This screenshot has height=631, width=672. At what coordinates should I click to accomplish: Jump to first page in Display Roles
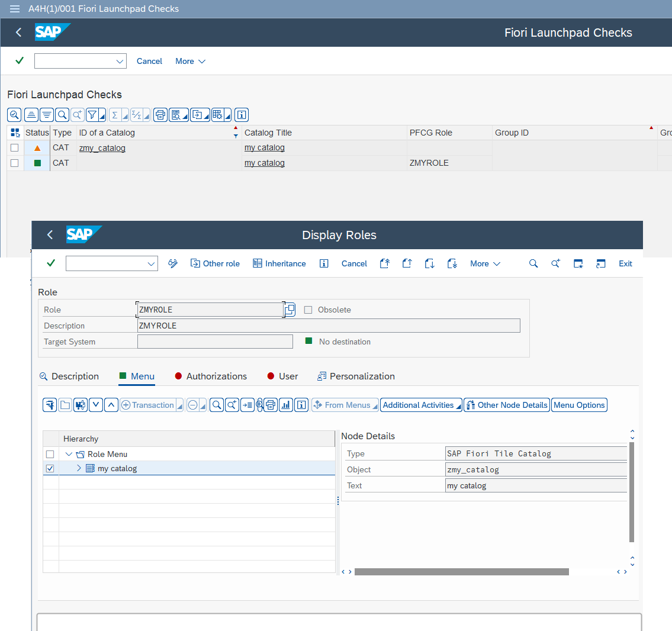384,263
